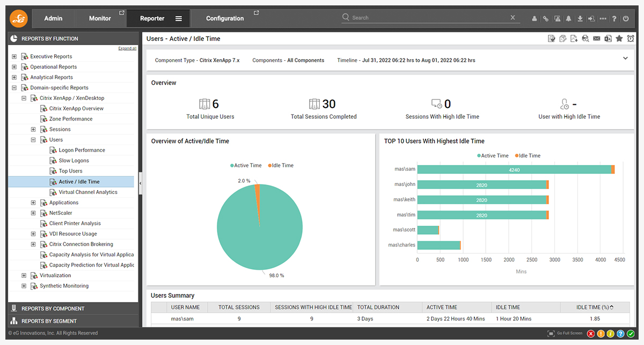Image resolution: width=644 pixels, height=345 pixels.
Task: Expand the Virtualization tree node
Action: (24, 276)
